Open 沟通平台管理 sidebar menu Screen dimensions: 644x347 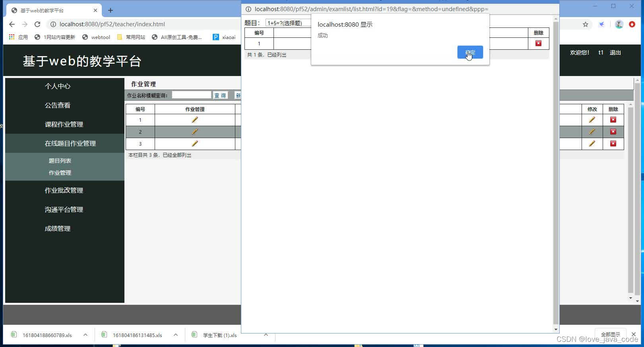pyautogui.click(x=64, y=209)
